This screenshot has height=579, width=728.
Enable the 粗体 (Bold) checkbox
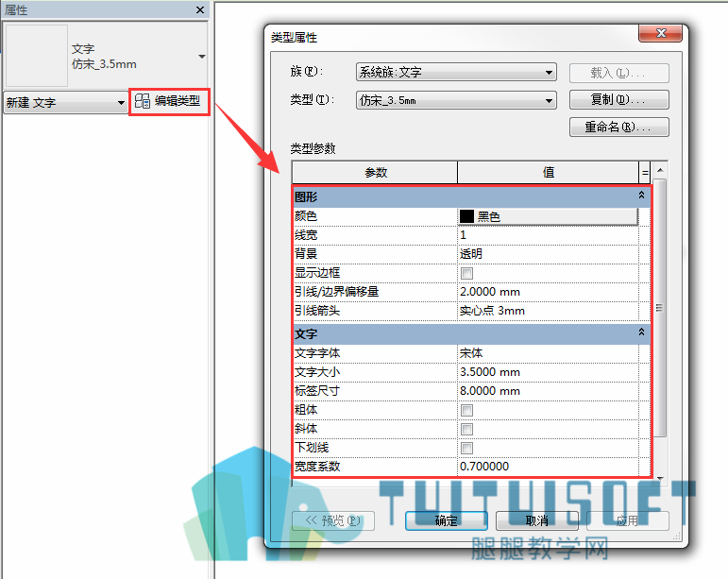pyautogui.click(x=466, y=411)
